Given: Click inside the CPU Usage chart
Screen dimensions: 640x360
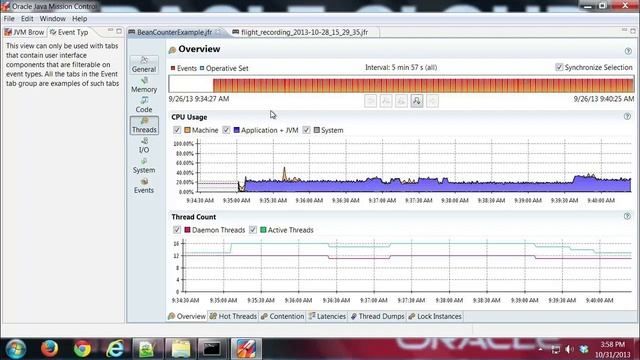Looking at the screenshot, I should tap(414, 165).
